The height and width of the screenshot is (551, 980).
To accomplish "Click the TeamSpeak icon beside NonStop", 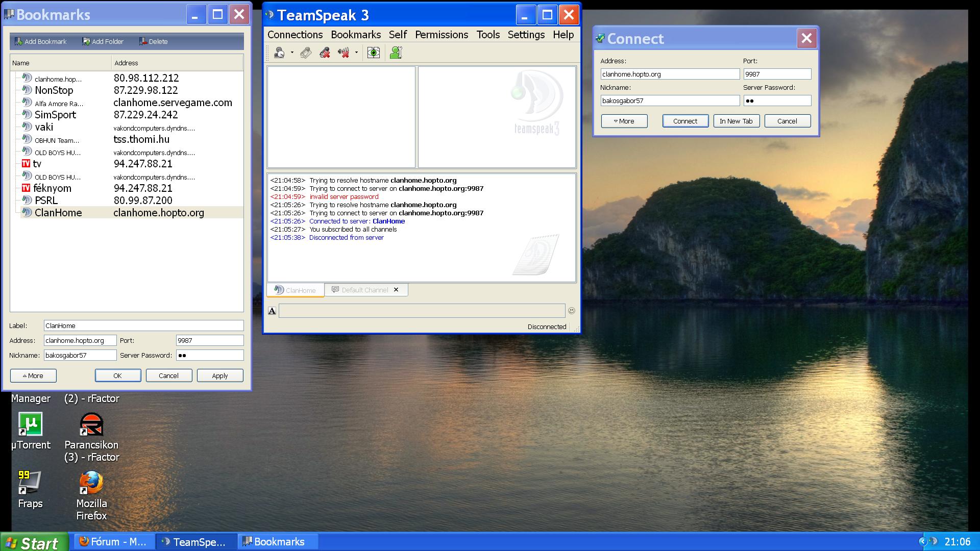I will pyautogui.click(x=27, y=90).
